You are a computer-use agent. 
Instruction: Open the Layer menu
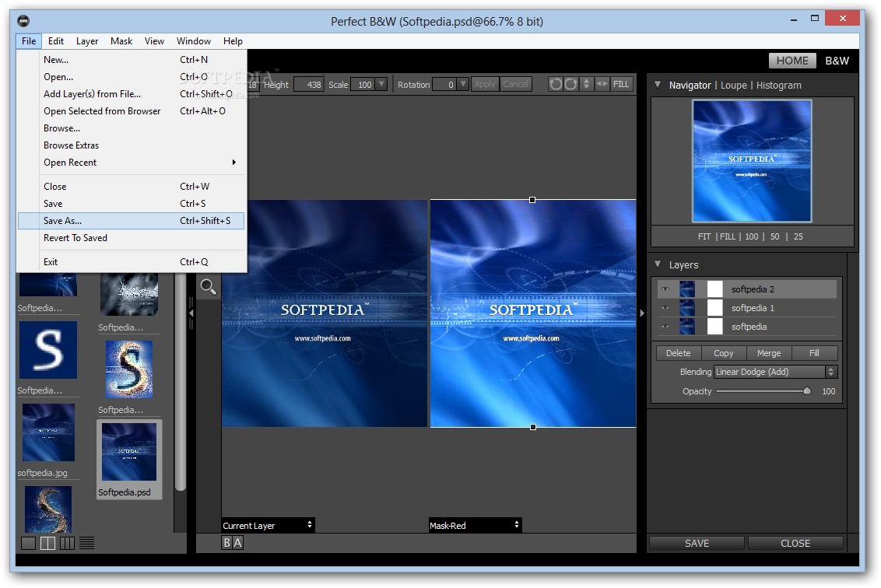(x=87, y=41)
